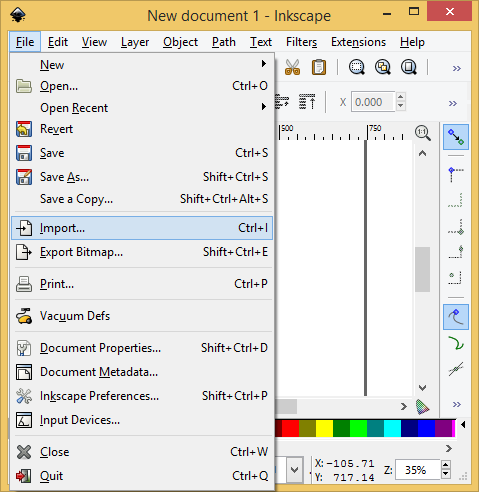Click the zoom 1:1 icon
Image resolution: width=479 pixels, height=492 pixels.
[x=423, y=133]
